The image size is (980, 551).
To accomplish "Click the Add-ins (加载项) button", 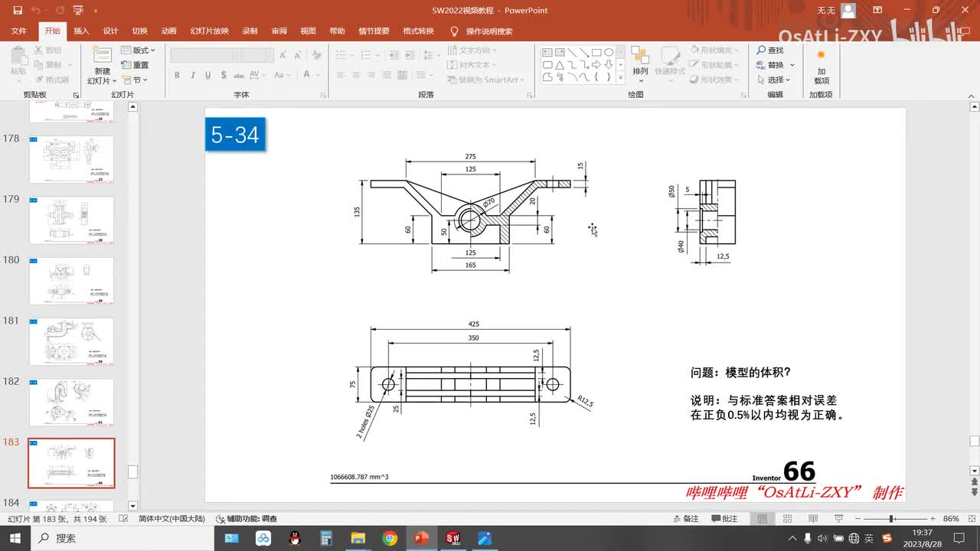I will [x=821, y=66].
